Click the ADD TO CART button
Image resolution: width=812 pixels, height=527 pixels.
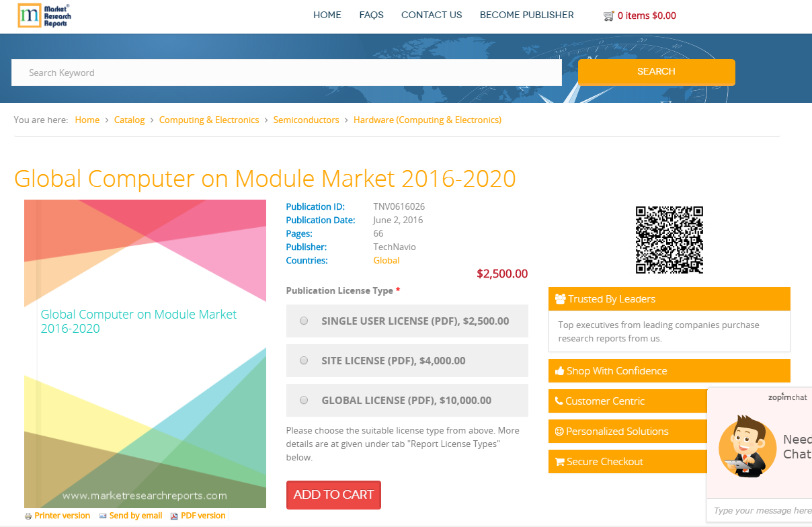333,495
